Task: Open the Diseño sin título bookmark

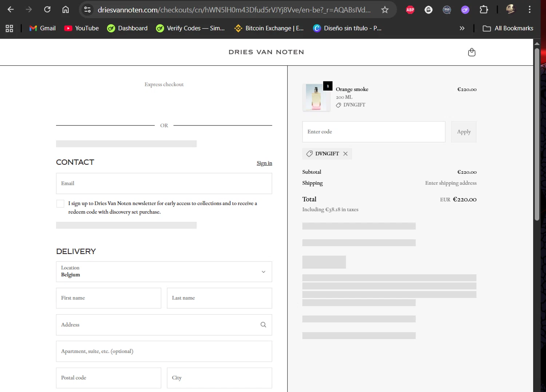Action: point(347,28)
